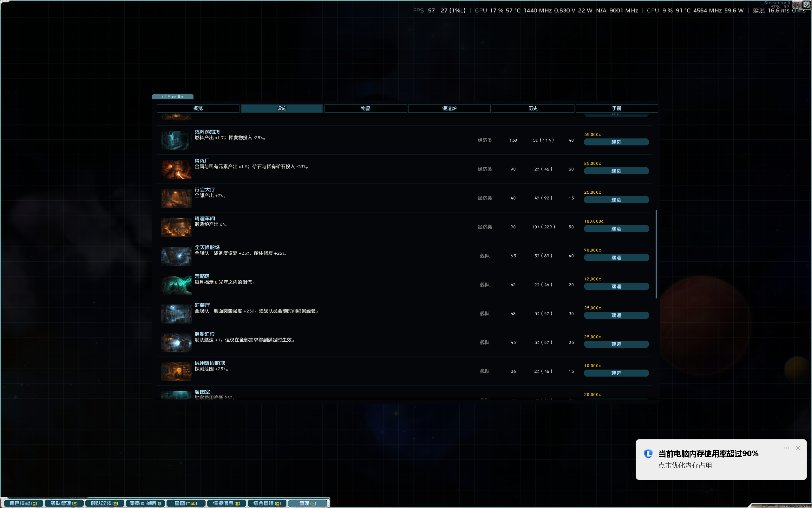Click the 海图室 facility name text
Screen dimensions: 812x508
click(x=202, y=392)
